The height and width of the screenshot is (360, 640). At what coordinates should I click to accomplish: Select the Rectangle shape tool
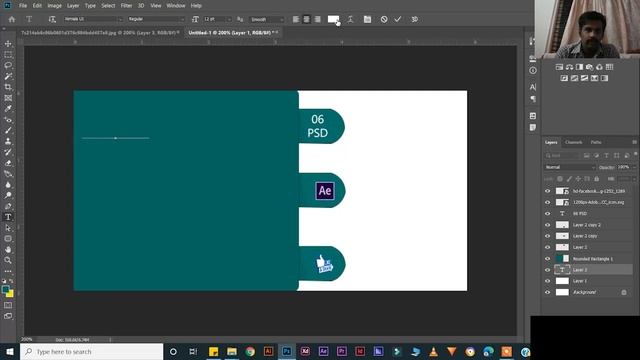point(8,239)
